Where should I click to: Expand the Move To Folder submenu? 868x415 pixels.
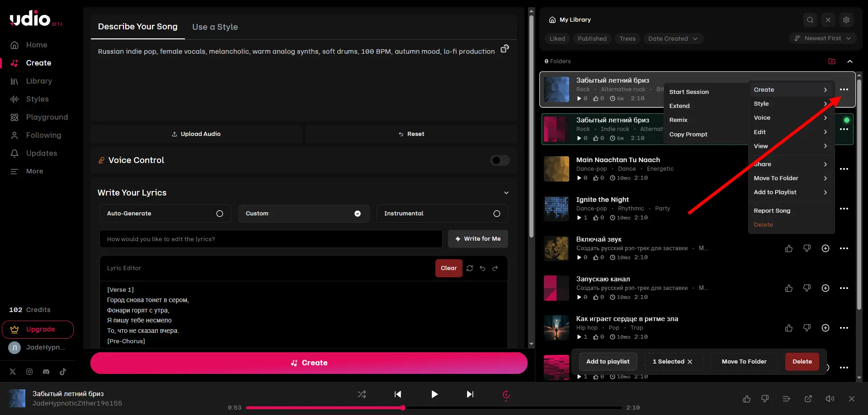pyautogui.click(x=791, y=178)
